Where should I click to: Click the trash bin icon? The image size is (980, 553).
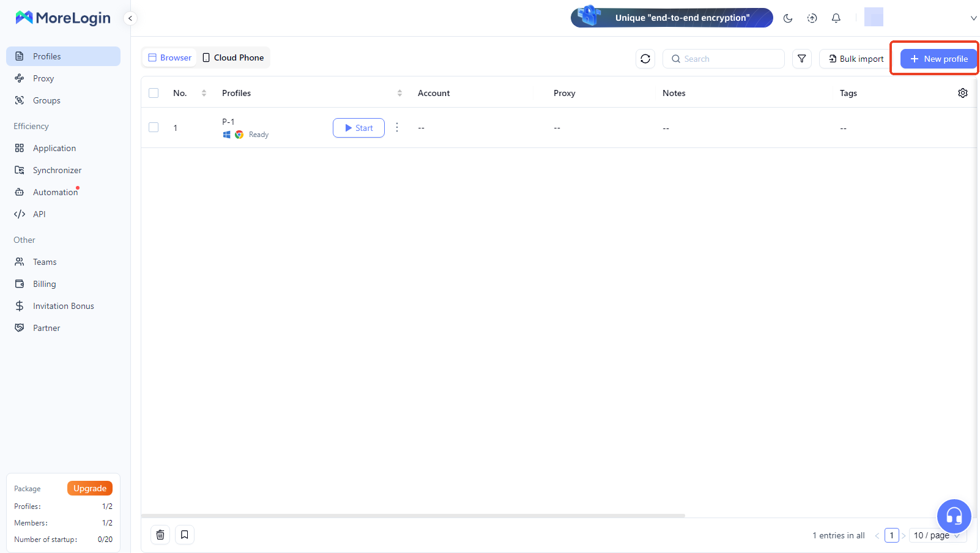pos(160,535)
